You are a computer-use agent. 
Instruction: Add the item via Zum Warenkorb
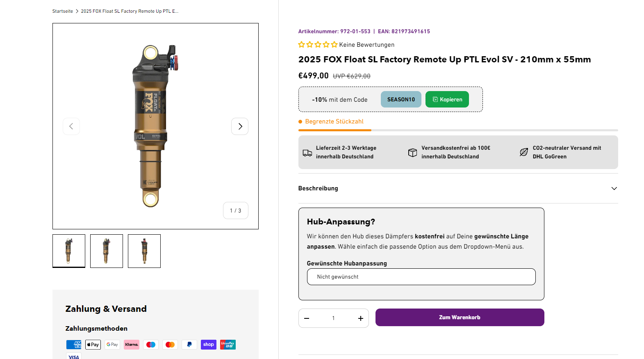click(x=460, y=318)
